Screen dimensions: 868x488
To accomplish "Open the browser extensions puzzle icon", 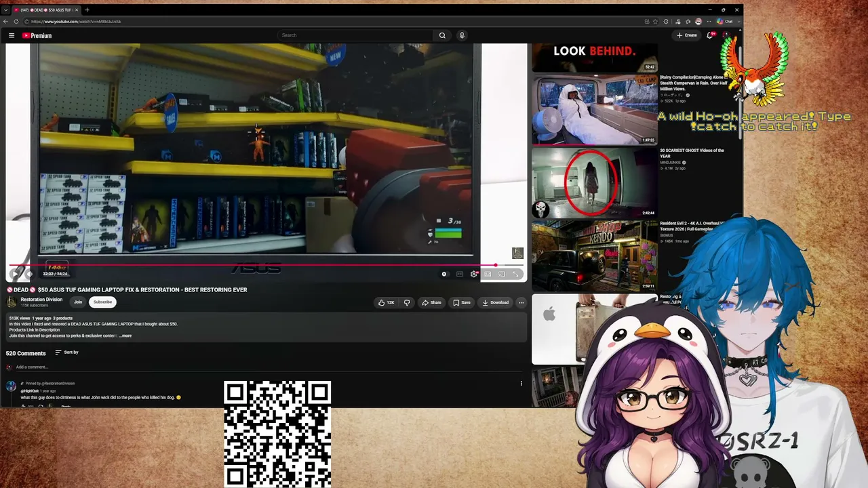I will (x=666, y=22).
